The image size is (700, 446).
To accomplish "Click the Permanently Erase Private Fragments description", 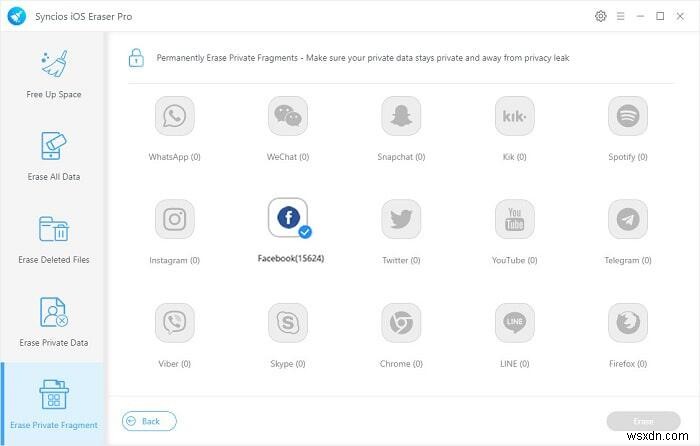I will pyautogui.click(x=363, y=58).
